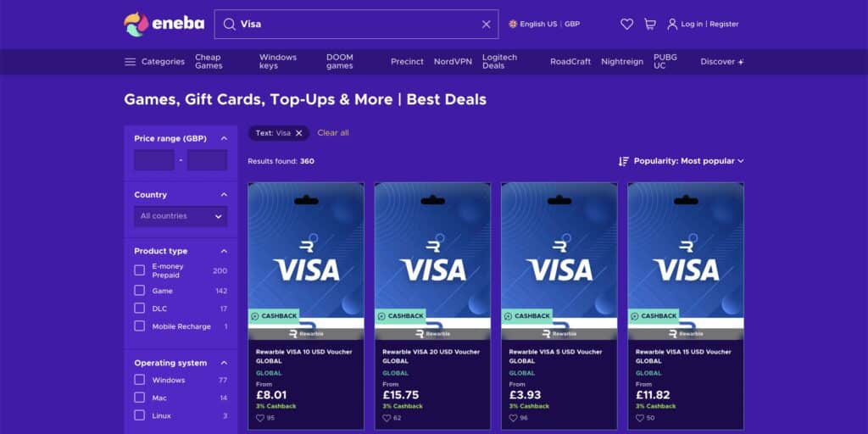
Task: Open the Popularity: Most popular sort dropdown
Action: coord(681,161)
